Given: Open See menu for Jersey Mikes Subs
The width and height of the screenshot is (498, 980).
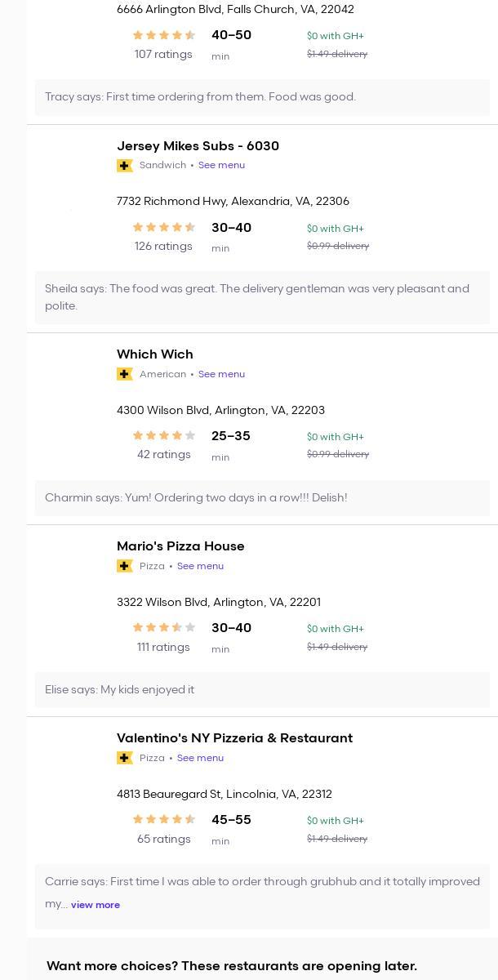Looking at the screenshot, I should coord(221,165).
